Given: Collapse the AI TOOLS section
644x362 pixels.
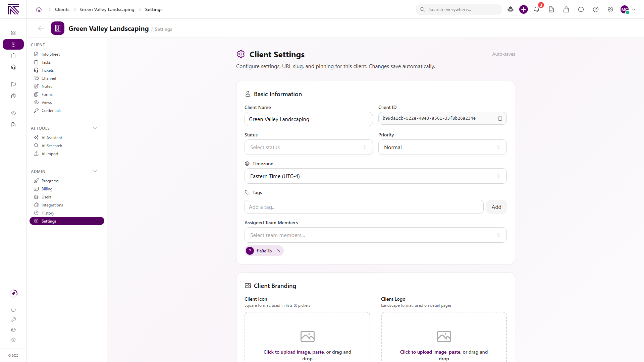Looking at the screenshot, I should (95, 128).
